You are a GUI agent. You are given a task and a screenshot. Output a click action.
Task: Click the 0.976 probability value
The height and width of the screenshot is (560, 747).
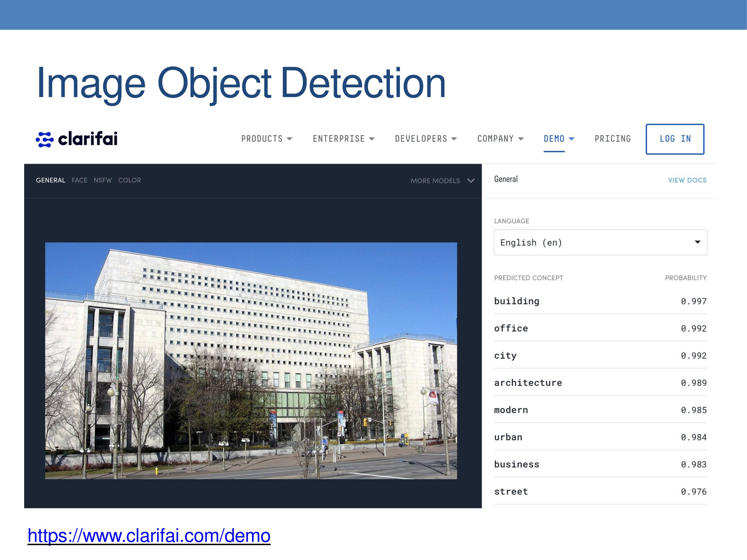(x=694, y=492)
